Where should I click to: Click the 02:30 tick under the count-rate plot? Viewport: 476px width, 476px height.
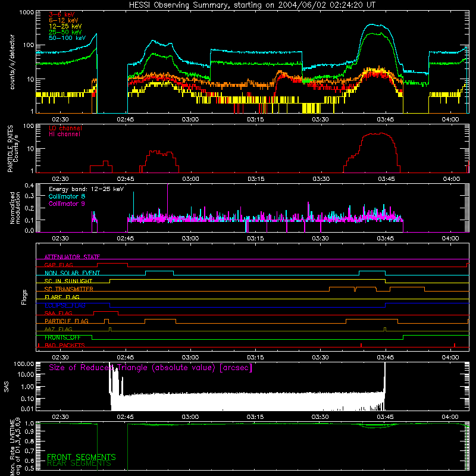(x=61, y=120)
